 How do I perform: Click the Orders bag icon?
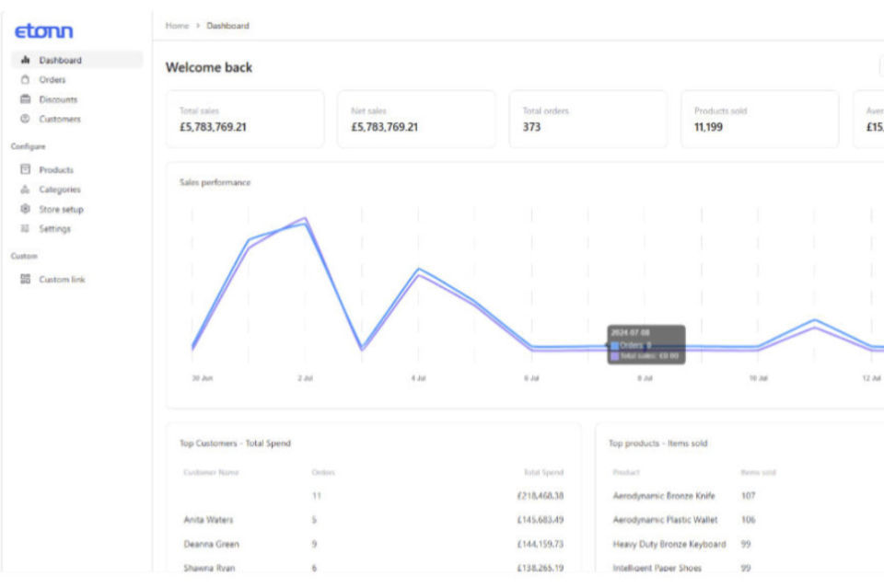[x=26, y=79]
